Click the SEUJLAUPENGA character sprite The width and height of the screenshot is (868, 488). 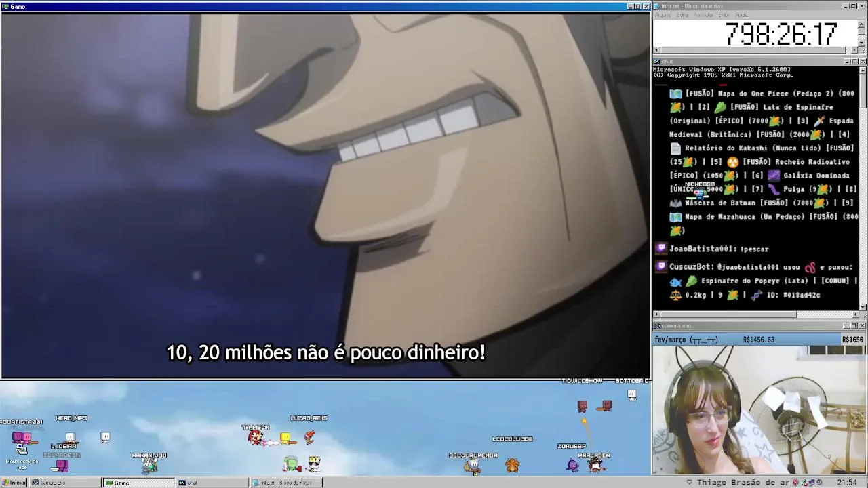tap(473, 466)
